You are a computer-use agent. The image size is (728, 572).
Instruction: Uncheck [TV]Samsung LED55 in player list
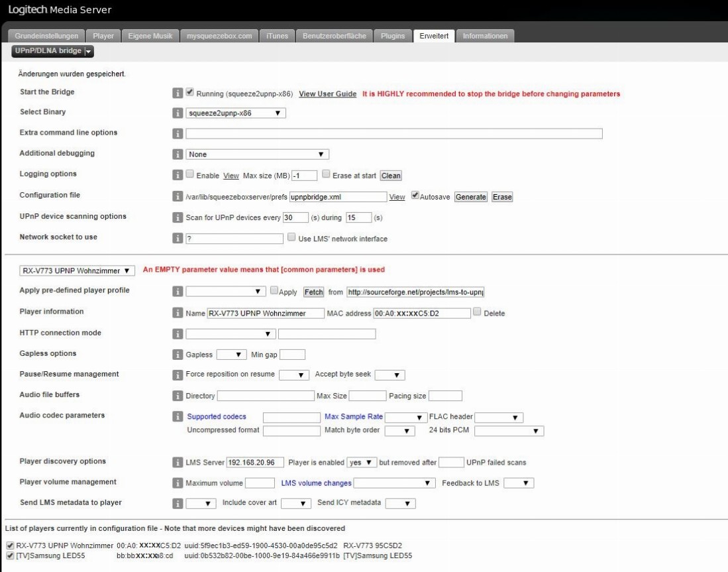click(x=10, y=555)
